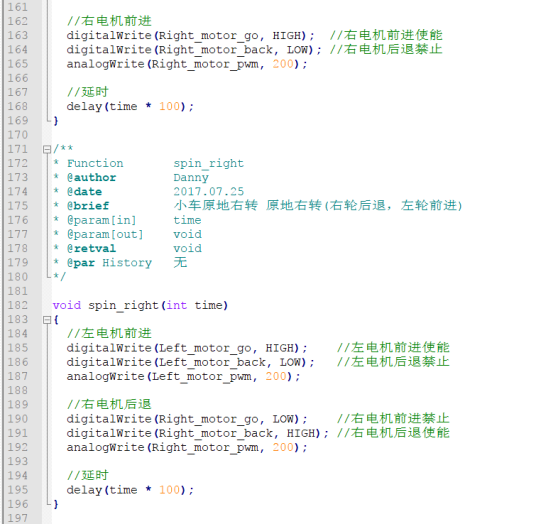Click the '@brief' doc tag
This screenshot has height=524, width=554.
coord(88,206)
